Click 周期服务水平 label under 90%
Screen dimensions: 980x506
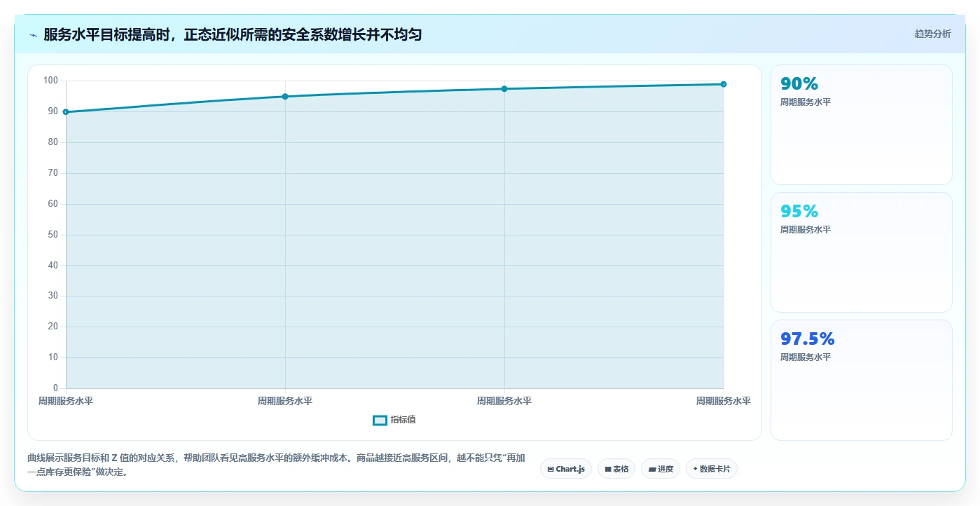[806, 102]
